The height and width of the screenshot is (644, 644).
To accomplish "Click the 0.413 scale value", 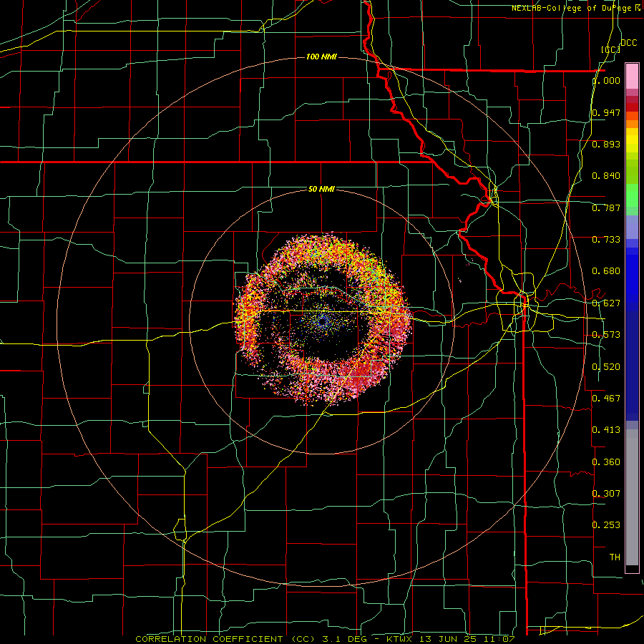I will [606, 430].
